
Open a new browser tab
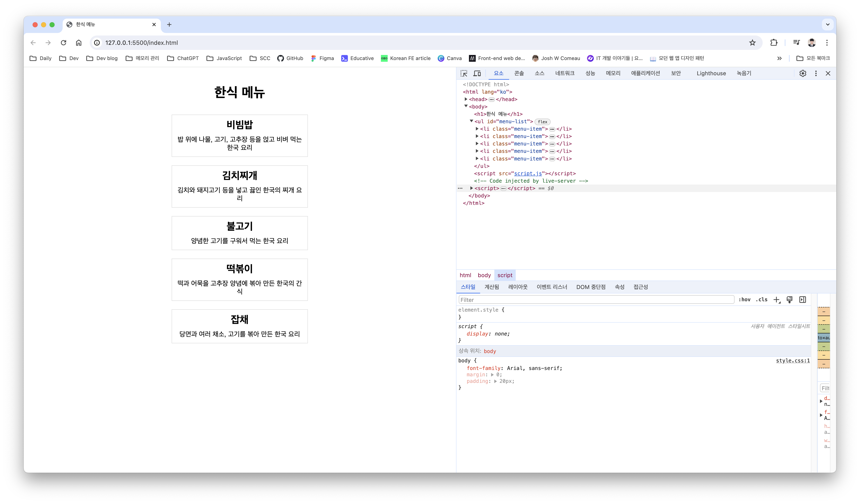click(x=169, y=25)
